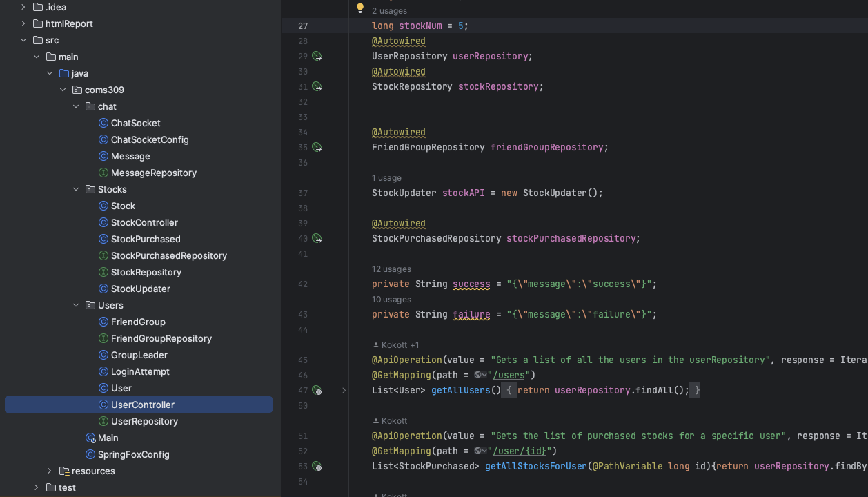Collapse the chat package
This screenshot has height=497, width=868.
click(76, 106)
